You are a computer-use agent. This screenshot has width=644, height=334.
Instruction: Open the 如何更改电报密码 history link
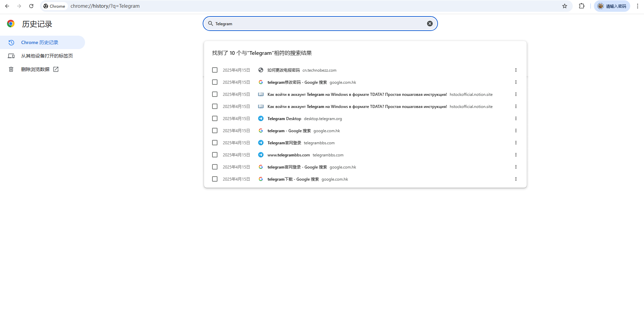click(x=283, y=70)
